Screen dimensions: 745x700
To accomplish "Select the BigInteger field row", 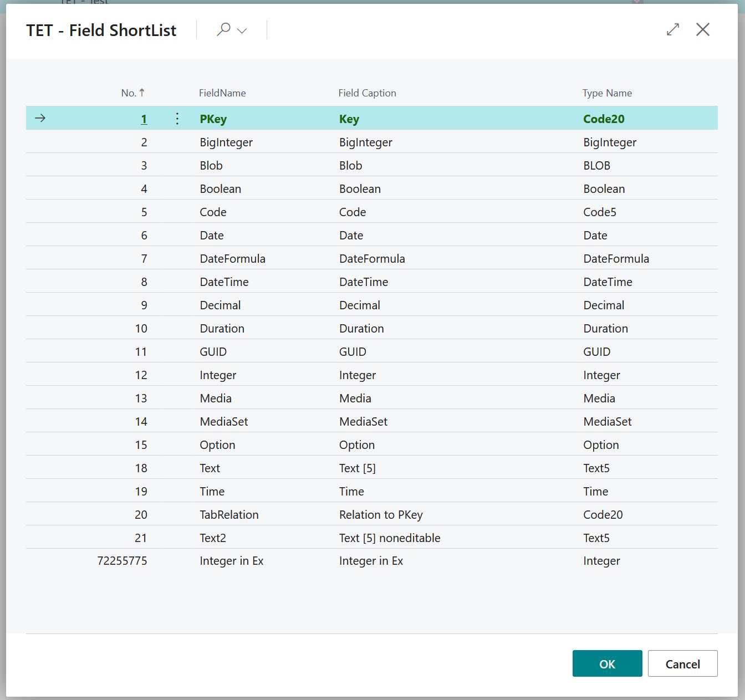I will (226, 142).
